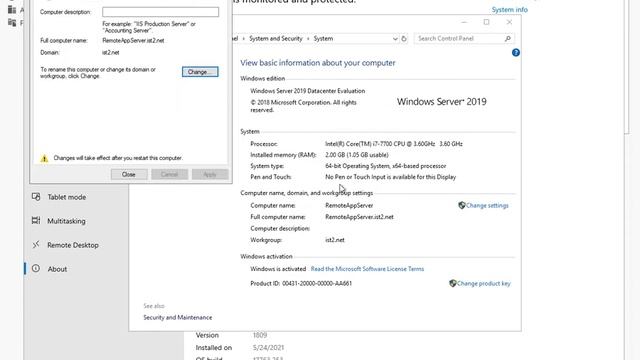
Task: Open Tablet mode settings icon
Action: 36,197
